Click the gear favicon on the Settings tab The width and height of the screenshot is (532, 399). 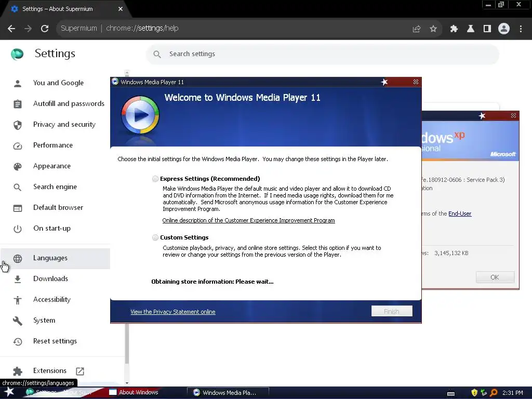(x=14, y=9)
